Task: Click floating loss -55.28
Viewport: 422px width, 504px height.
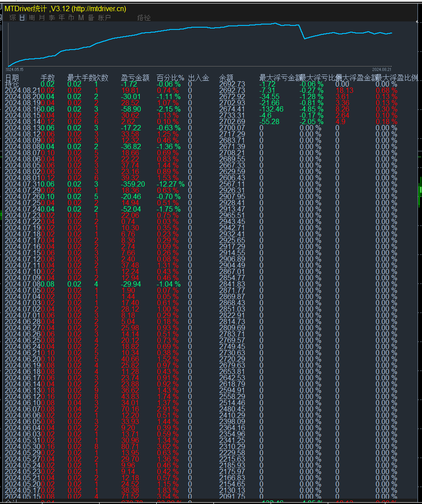Action: click(x=270, y=121)
